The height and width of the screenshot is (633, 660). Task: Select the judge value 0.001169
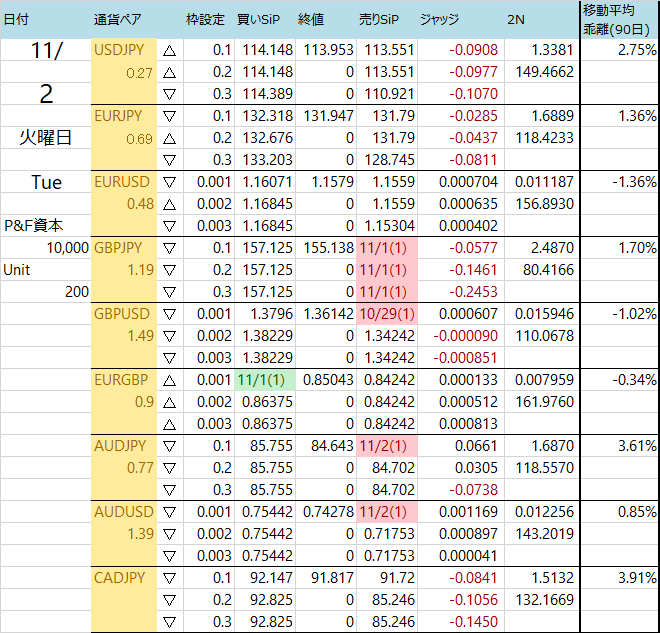468,512
